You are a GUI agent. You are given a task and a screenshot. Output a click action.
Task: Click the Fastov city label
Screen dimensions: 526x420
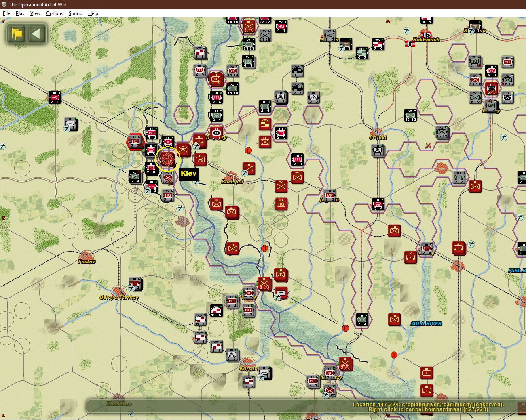tap(87, 262)
